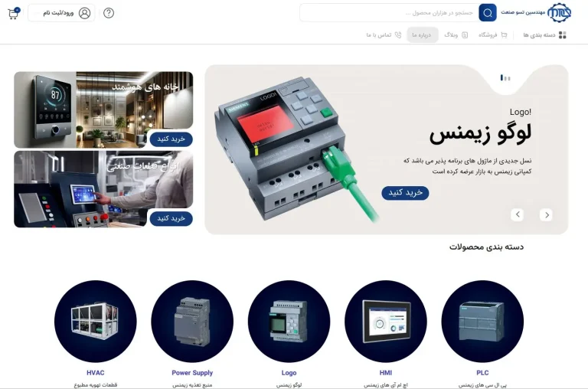588x389 pixels.
Task: Select the HMI category circle
Action: click(x=386, y=322)
